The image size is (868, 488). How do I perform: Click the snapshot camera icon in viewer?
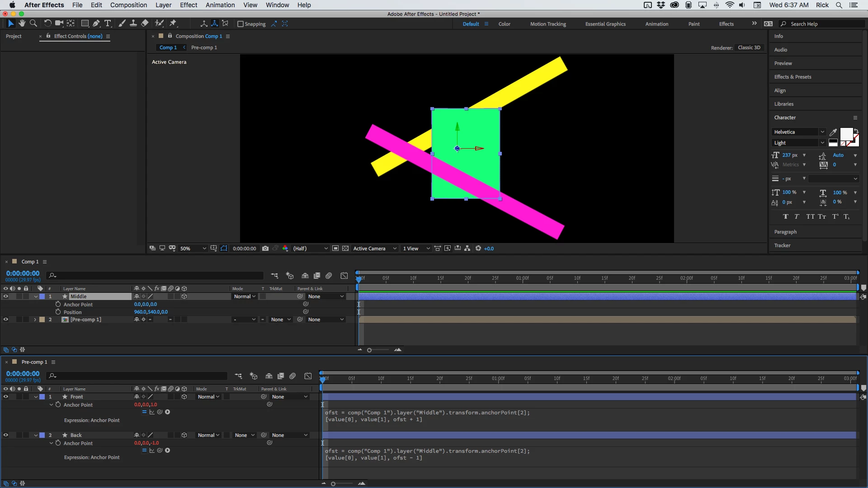click(x=265, y=249)
